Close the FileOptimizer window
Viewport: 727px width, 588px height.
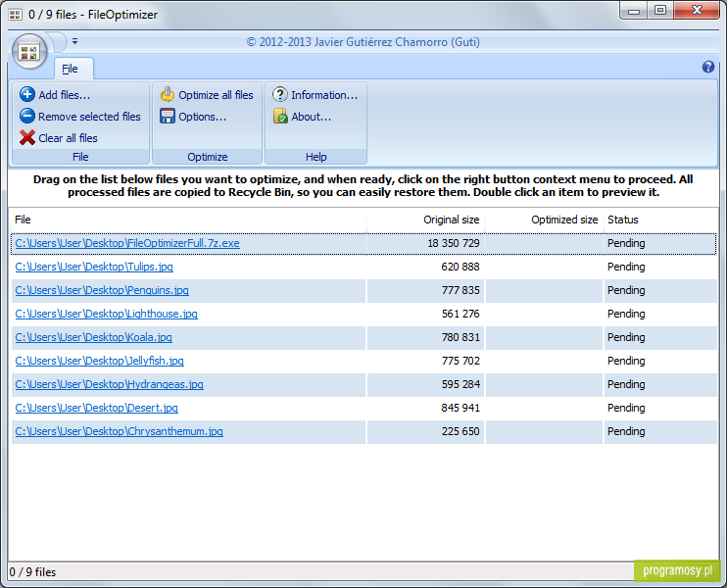click(x=697, y=11)
